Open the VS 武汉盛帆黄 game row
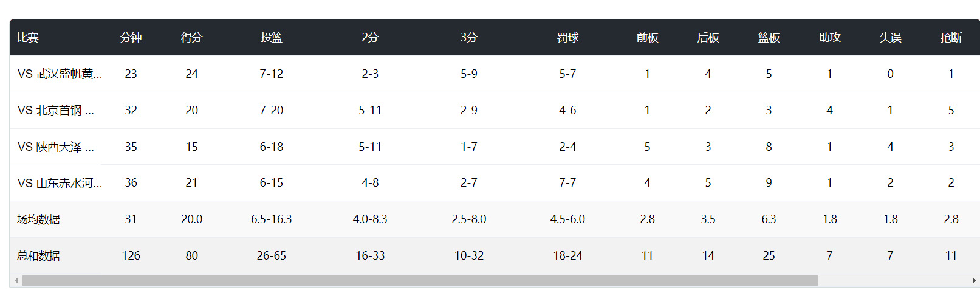This screenshot has width=980, height=290. click(59, 74)
